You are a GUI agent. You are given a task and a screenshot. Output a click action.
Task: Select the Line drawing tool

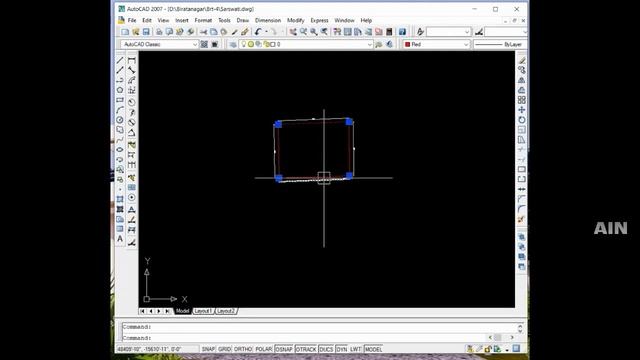(120, 60)
